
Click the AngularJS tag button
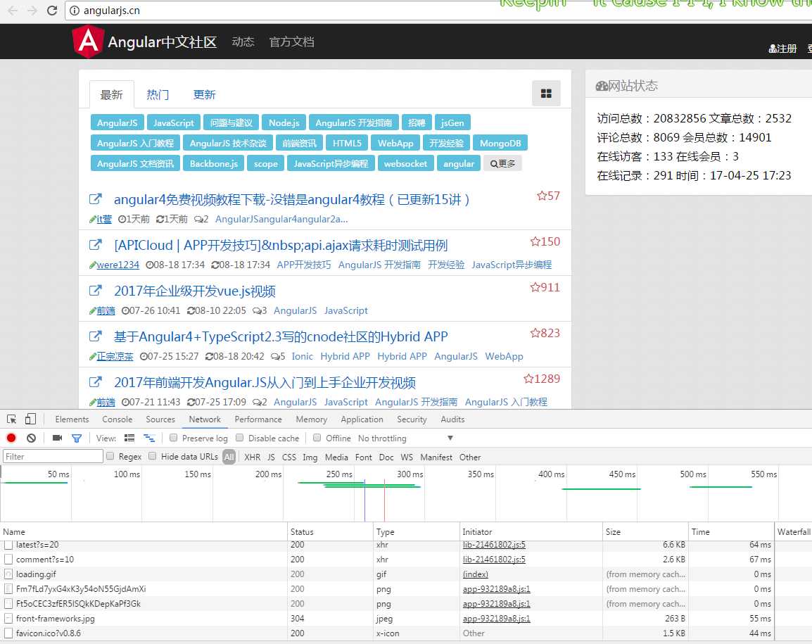[117, 122]
